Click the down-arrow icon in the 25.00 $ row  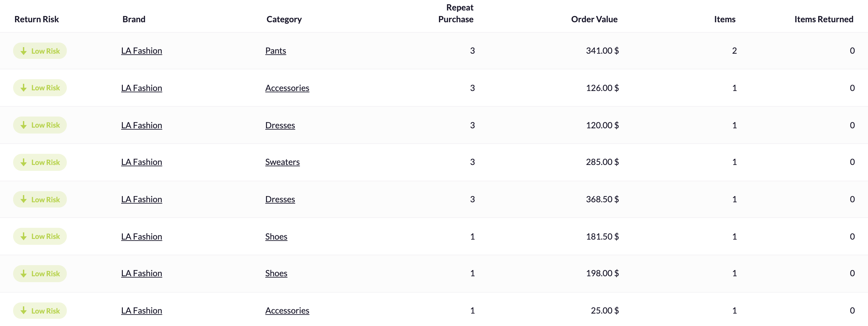[x=24, y=311]
